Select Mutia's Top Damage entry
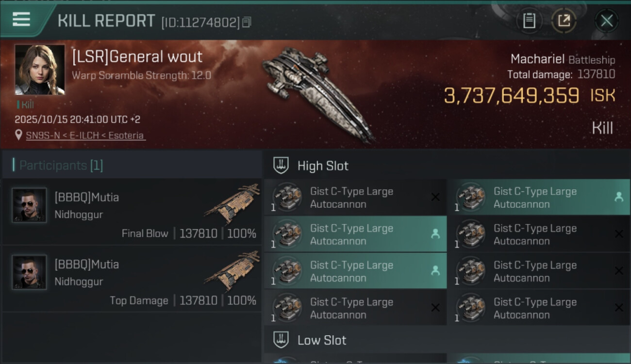Viewport: 631px width, 364px height. click(x=131, y=278)
